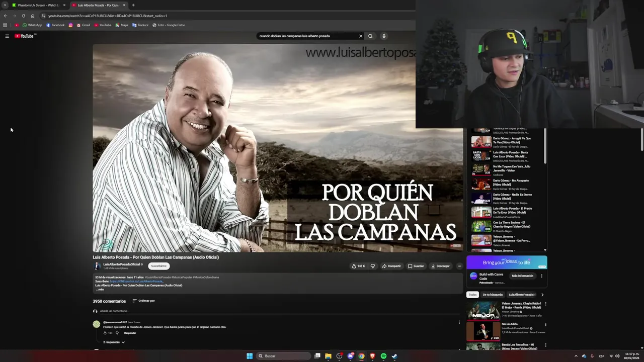644x362 pixels.
Task: Click the Descargar download button
Action: pyautogui.click(x=440, y=266)
